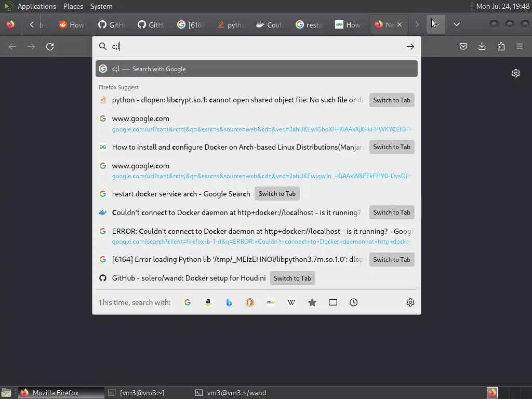This screenshot has width=532, height=399.
Task: Switch to the Reddit 'How' tab
Action: [72, 24]
